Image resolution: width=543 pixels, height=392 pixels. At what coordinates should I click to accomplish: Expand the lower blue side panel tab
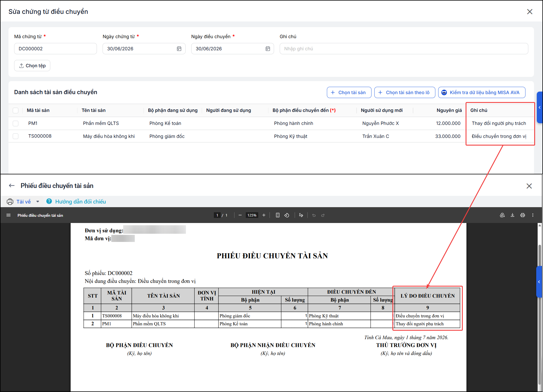(539, 282)
